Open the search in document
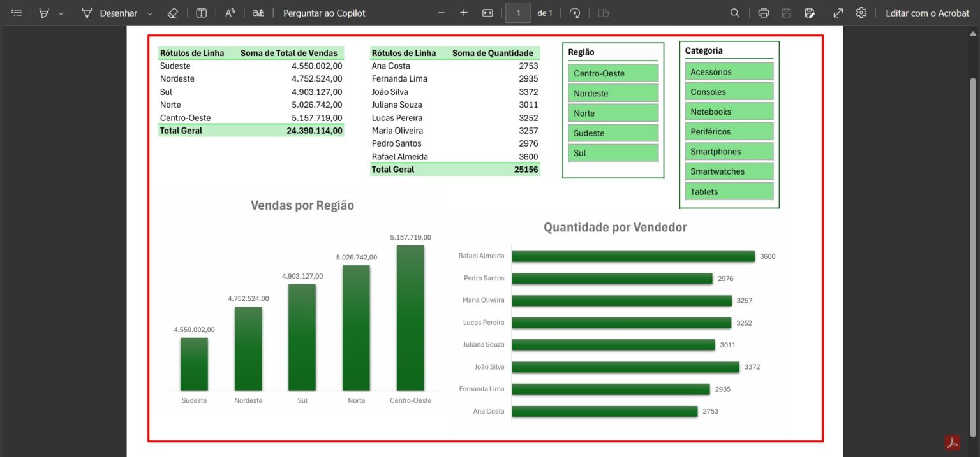 click(x=734, y=13)
